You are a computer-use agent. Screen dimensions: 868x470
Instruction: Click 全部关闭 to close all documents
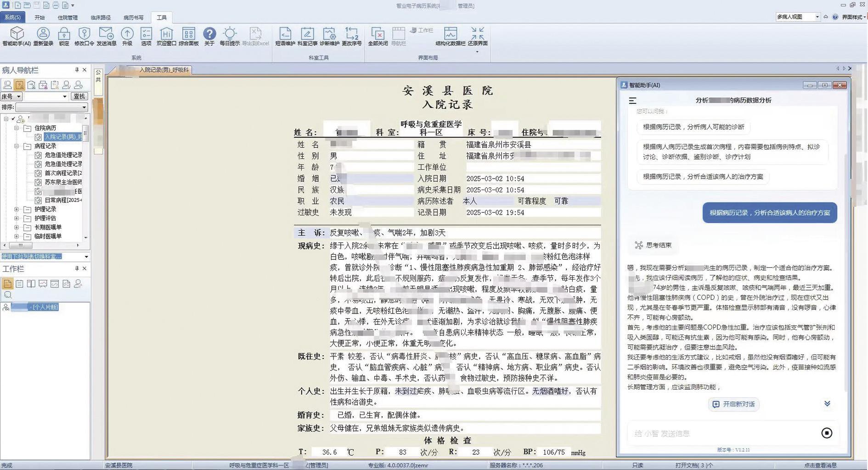tap(378, 36)
